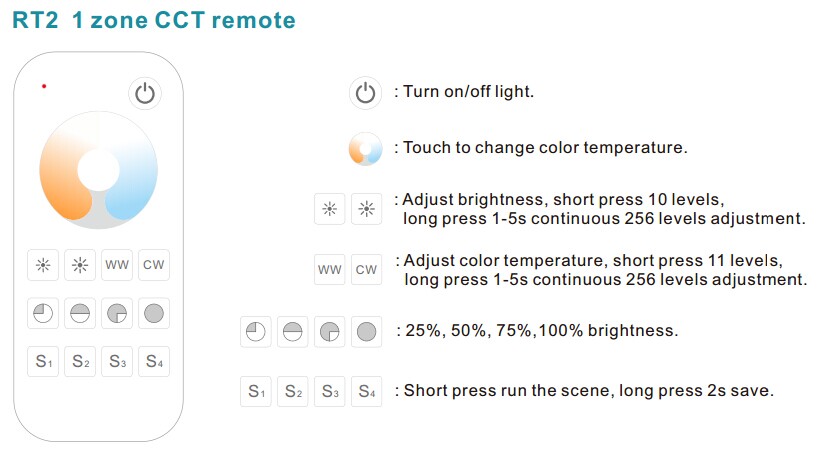
Task: Run scene S1 on the remote
Action: (x=43, y=362)
